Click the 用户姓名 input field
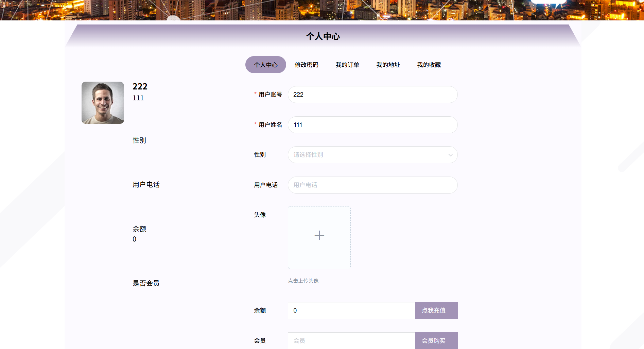644x349 pixels. (373, 125)
